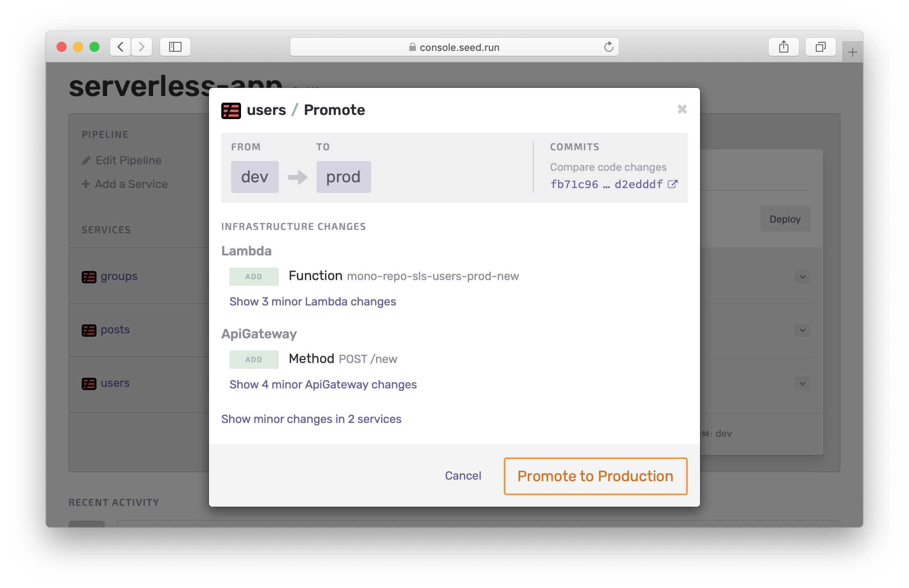Go forward with Safari forward arrow

click(142, 47)
